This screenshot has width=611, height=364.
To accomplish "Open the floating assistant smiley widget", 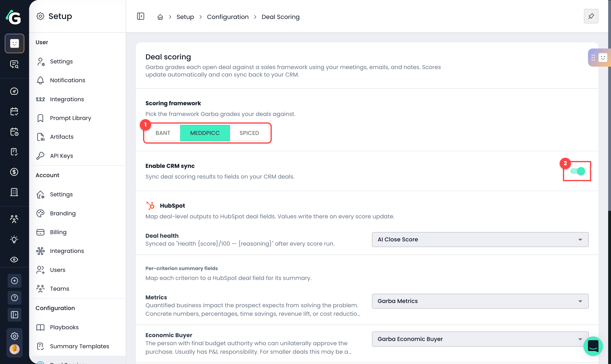I will point(603,58).
